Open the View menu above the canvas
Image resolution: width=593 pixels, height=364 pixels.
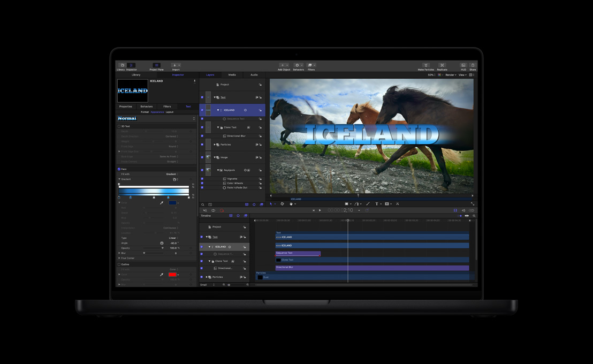[461, 74]
